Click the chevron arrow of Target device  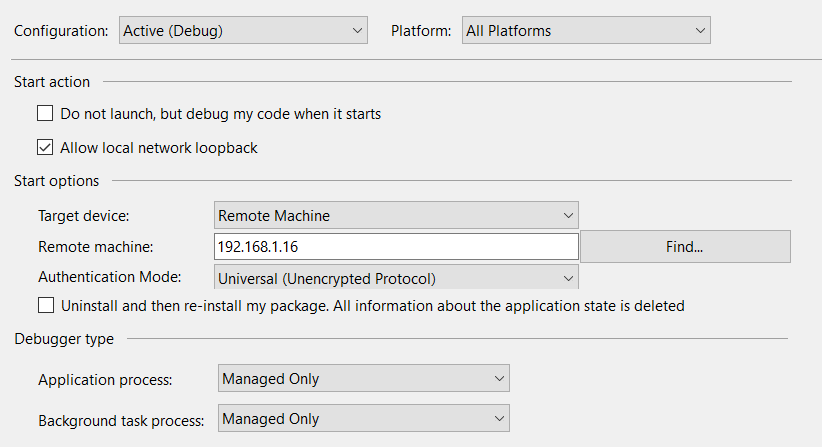(x=568, y=215)
